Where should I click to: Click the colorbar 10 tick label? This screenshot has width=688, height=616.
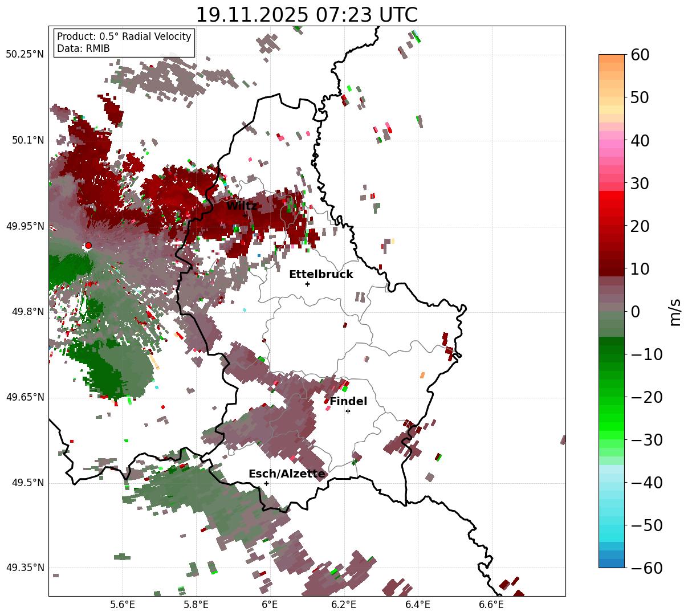[640, 269]
